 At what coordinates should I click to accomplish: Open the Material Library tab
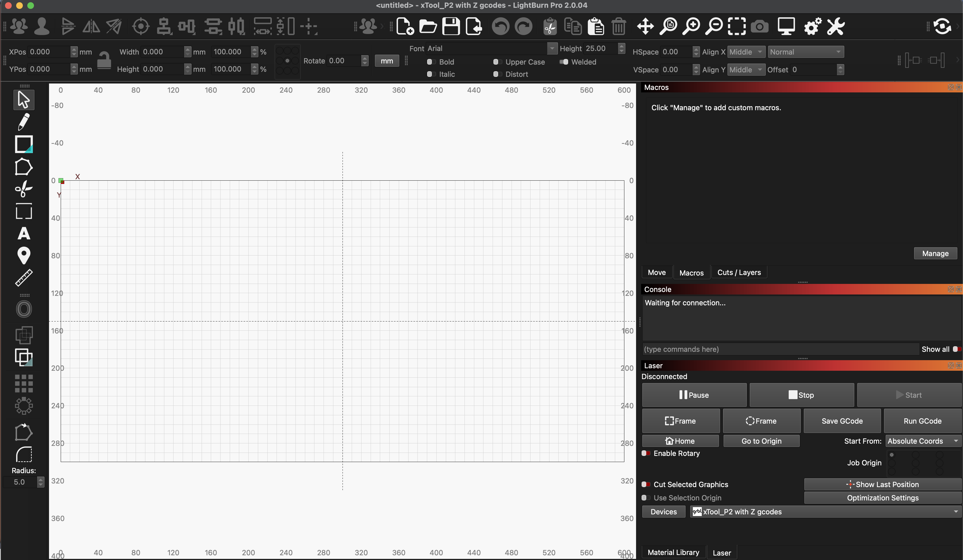(x=673, y=552)
